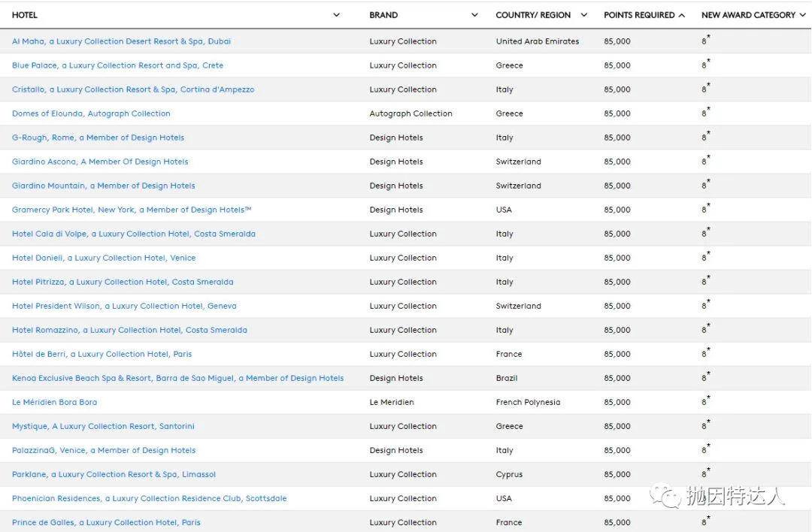Open PalazzinaG, Venice hotel link
This screenshot has height=532, width=812.
(104, 450)
